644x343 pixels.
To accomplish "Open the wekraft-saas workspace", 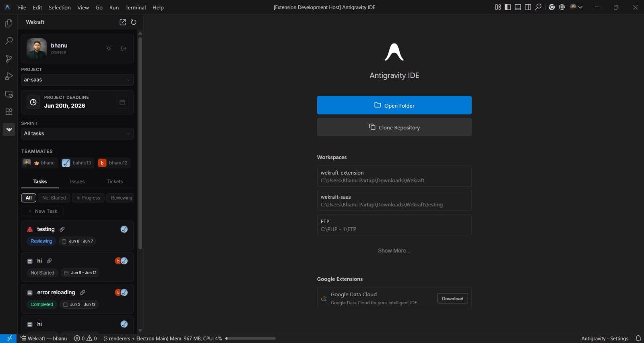I will [x=394, y=200].
